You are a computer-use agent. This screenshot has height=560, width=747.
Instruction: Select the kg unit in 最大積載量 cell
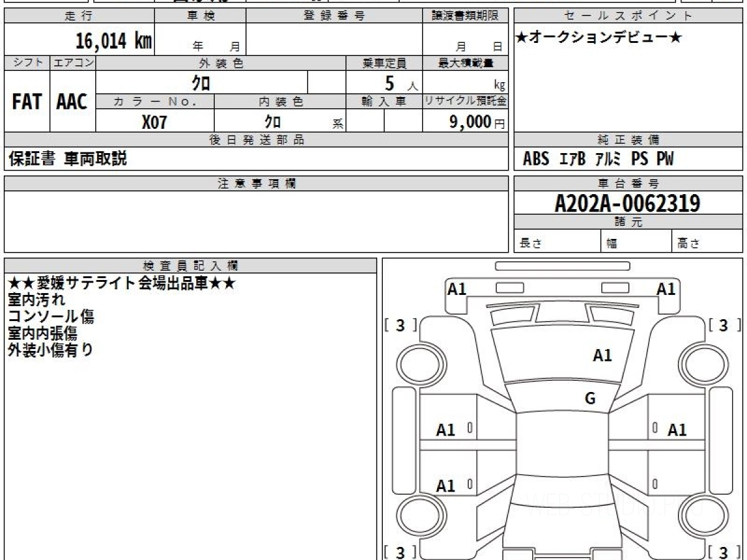click(499, 86)
